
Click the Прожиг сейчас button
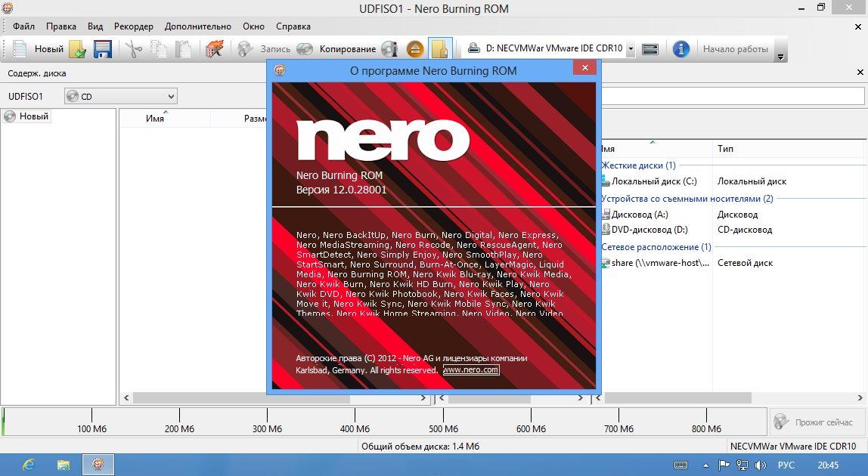pos(816,422)
